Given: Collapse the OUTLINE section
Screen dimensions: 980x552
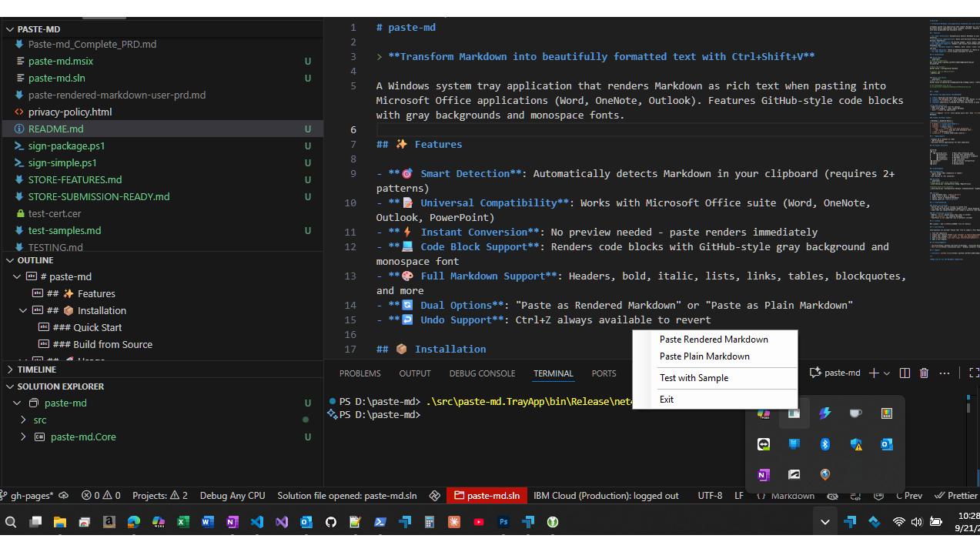Looking at the screenshot, I should click(35, 260).
